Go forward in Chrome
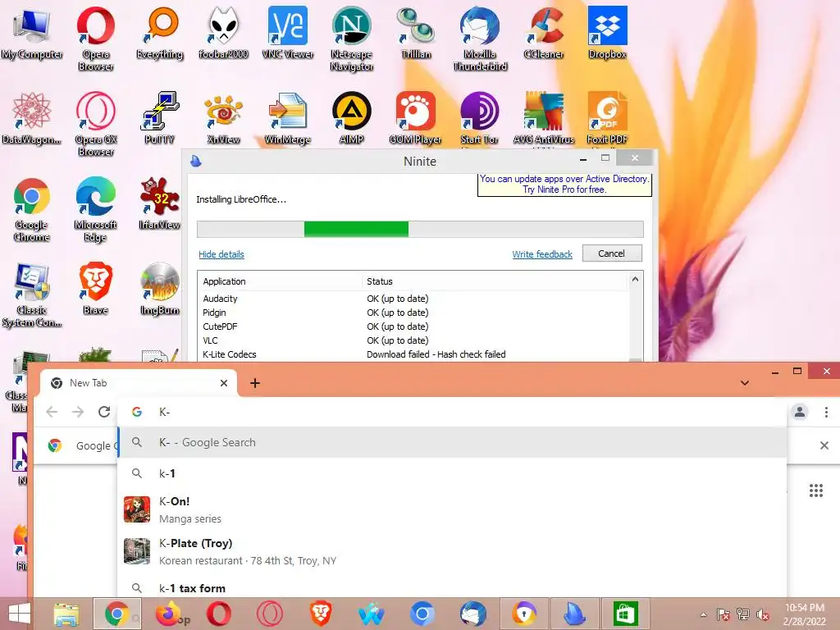This screenshot has height=630, width=840. tap(78, 412)
